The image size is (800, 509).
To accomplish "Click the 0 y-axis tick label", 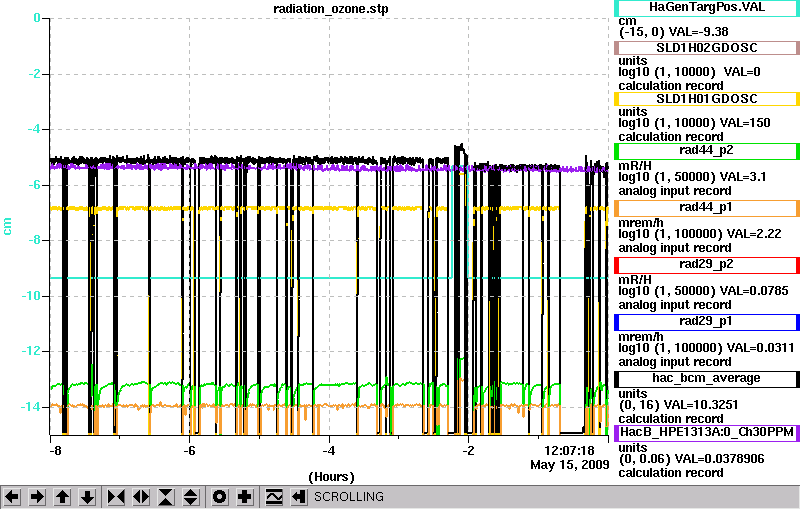I will 37,18.
